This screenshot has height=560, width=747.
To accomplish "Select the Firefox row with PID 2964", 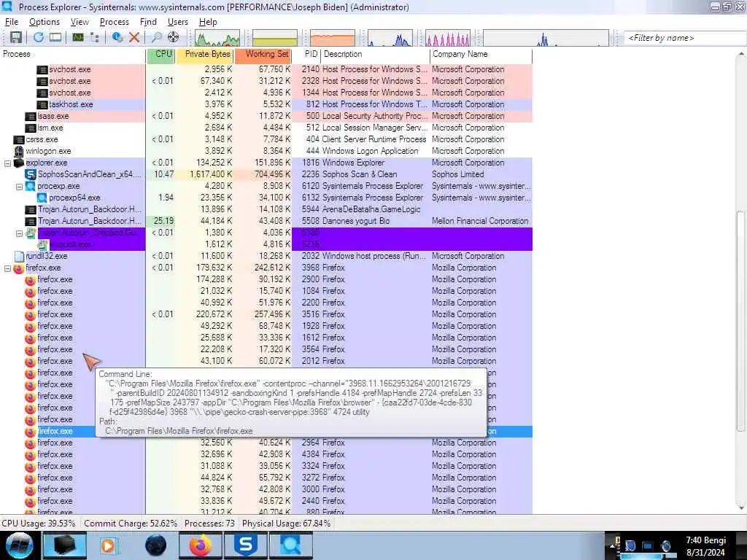I will point(266,443).
